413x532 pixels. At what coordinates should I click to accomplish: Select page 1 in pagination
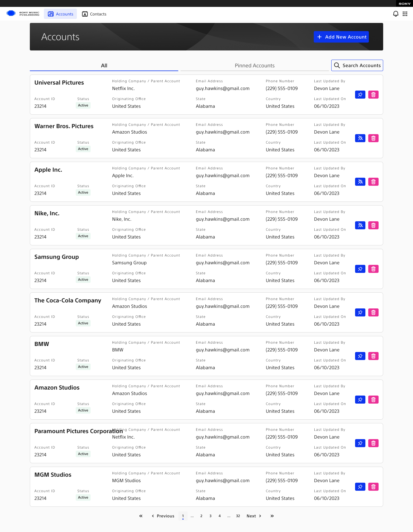(x=183, y=516)
